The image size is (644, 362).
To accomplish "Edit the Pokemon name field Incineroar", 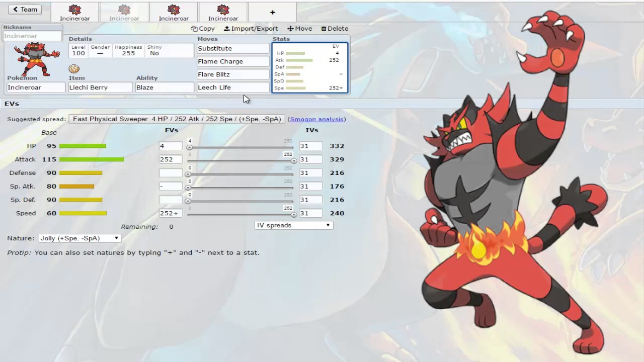I will pyautogui.click(x=36, y=87).
